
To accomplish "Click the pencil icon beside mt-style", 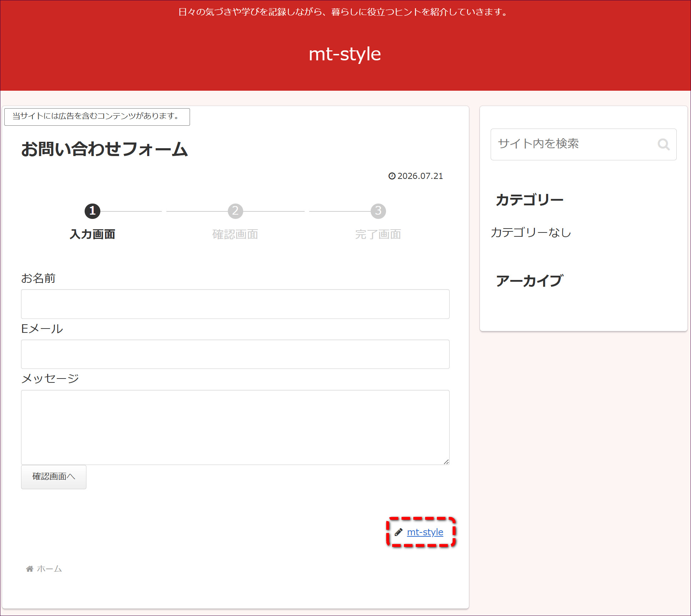I will coord(399,532).
